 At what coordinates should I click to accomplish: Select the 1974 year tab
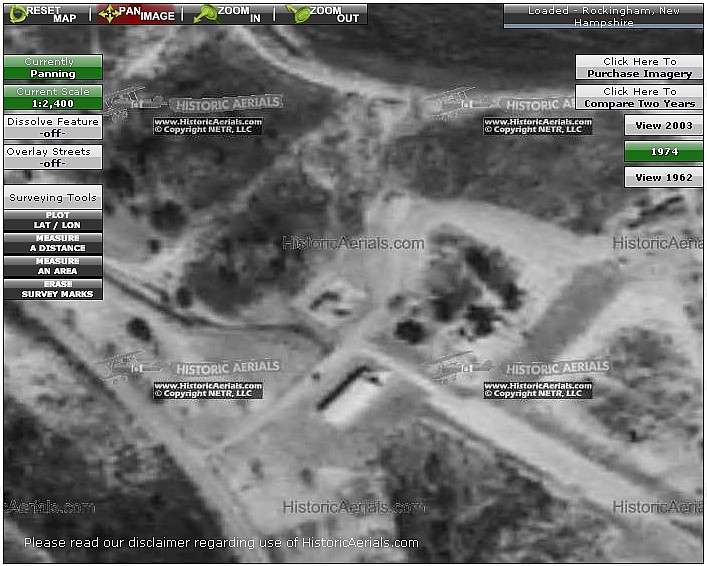point(663,152)
